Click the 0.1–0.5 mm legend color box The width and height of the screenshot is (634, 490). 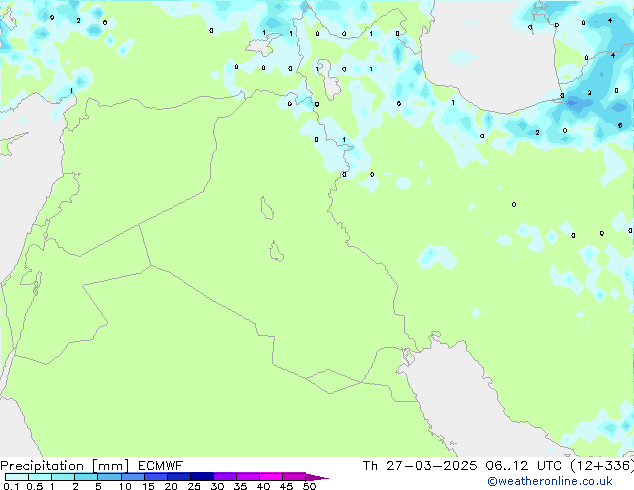pos(17,477)
